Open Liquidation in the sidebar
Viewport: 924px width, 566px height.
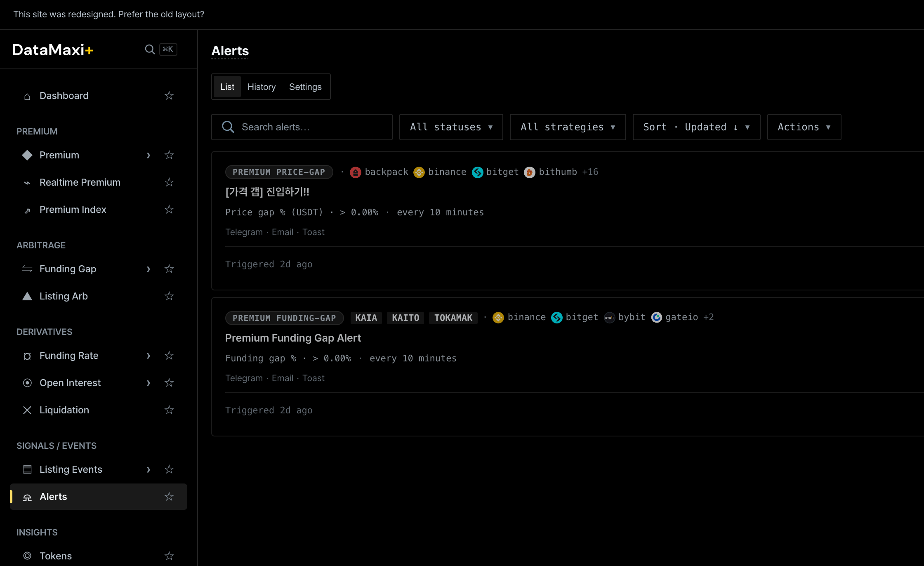pos(99,410)
